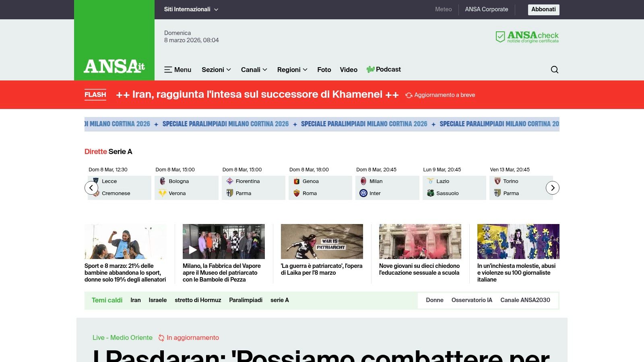Click the Podcast waveform icon
The width and height of the screenshot is (644, 362).
point(370,70)
